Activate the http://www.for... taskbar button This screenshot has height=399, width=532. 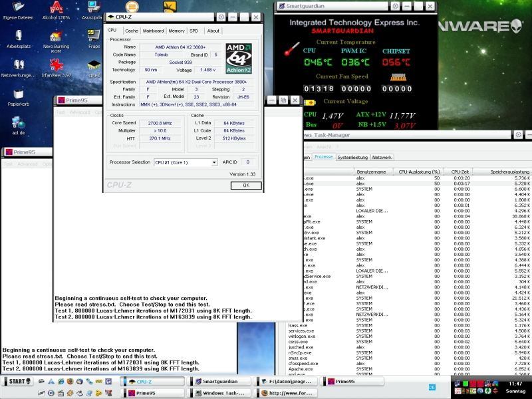[x=287, y=393]
